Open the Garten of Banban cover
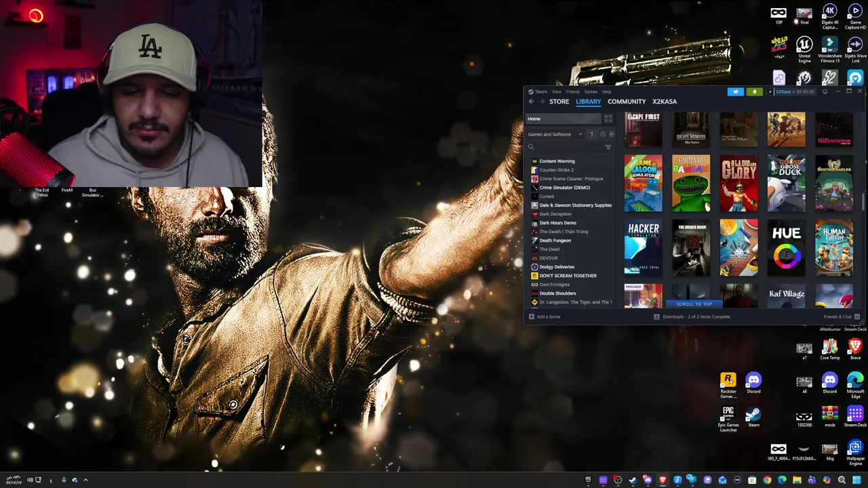868x488 pixels. [691, 183]
